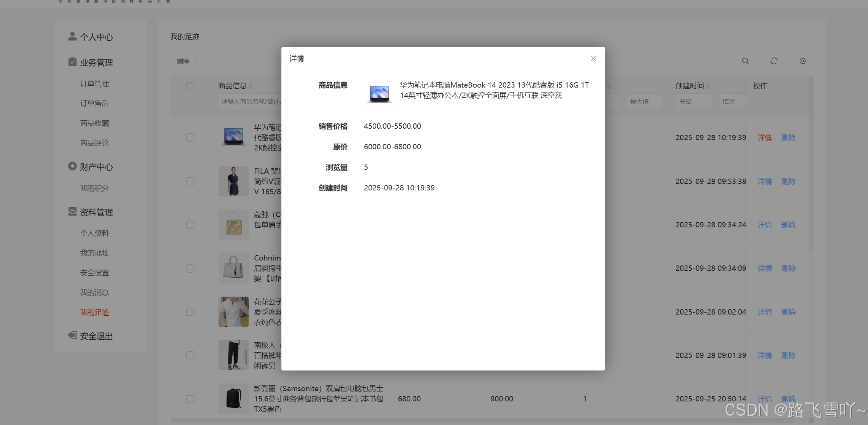Go to 商品收藏 sidebar item

(x=94, y=123)
